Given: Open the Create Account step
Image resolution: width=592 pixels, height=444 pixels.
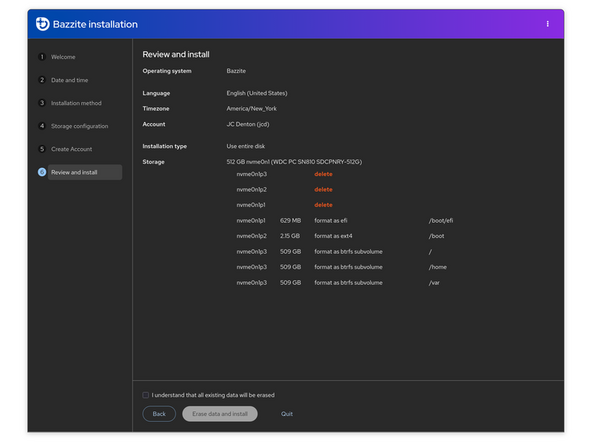Looking at the screenshot, I should click(x=72, y=149).
